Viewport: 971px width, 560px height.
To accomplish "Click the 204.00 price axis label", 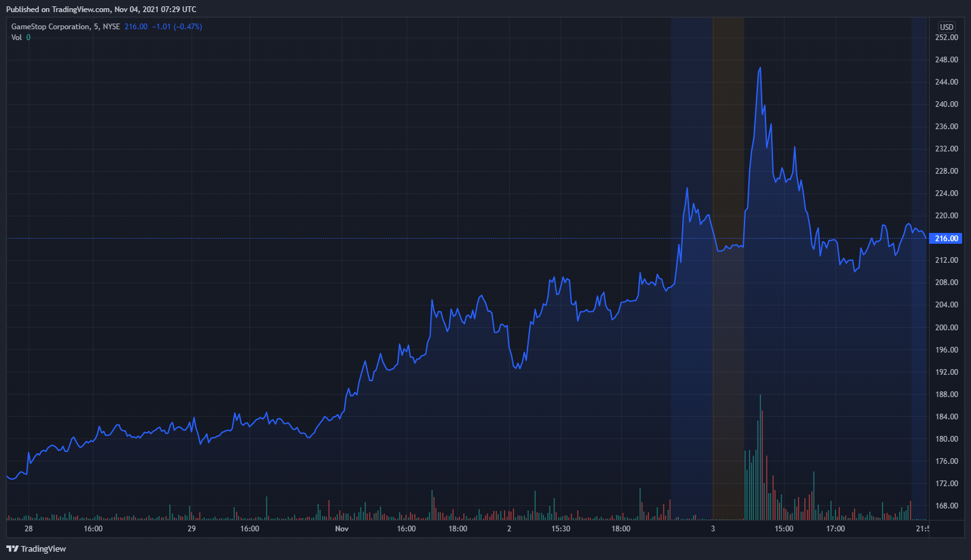I will (x=946, y=305).
